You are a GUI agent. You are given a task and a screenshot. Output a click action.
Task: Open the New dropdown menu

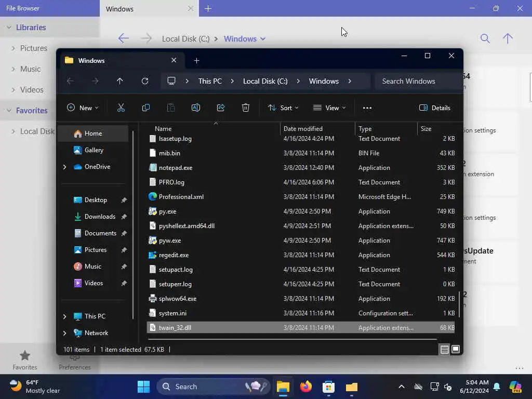83,108
